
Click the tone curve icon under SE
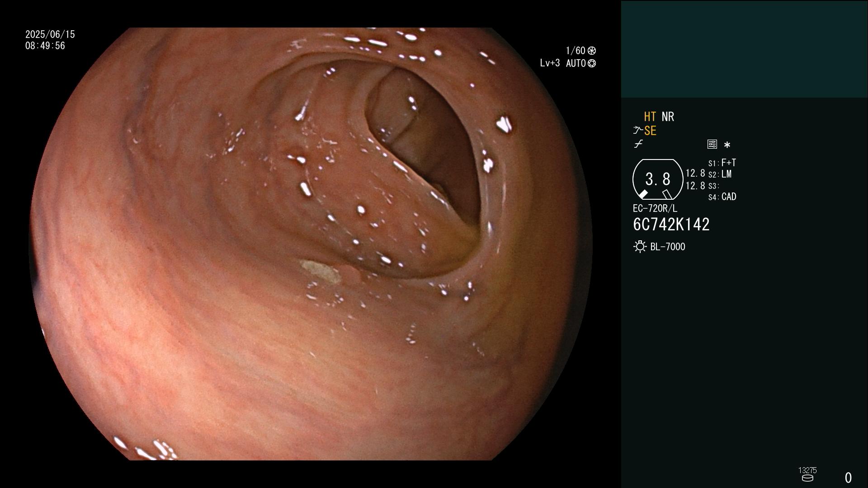pos(638,144)
